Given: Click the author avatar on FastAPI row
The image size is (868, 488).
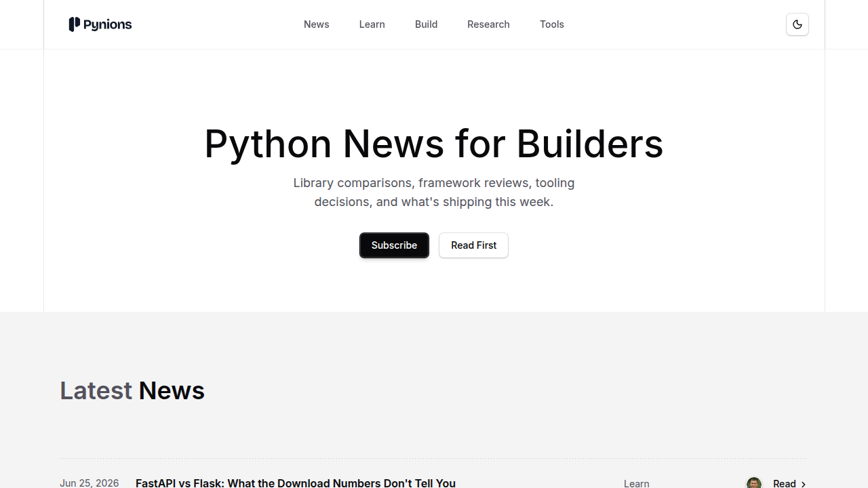Looking at the screenshot, I should click(753, 483).
